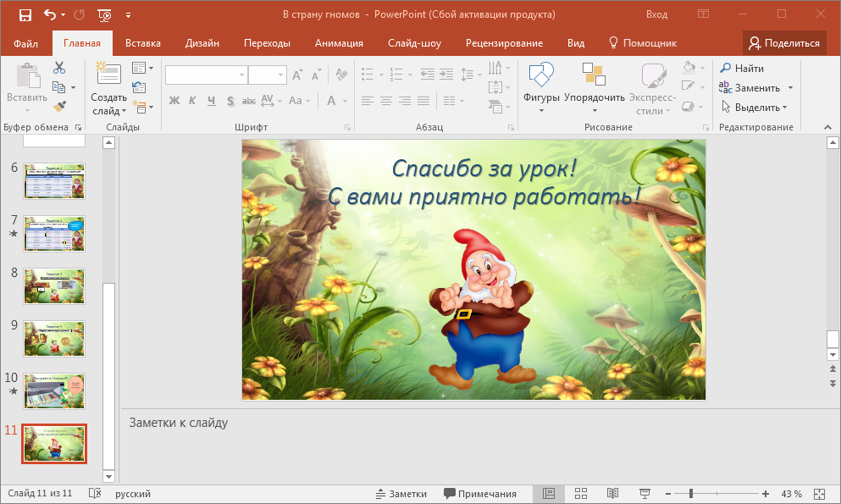Adjust the zoom slider handle
This screenshot has height=504, width=841.
[691, 494]
